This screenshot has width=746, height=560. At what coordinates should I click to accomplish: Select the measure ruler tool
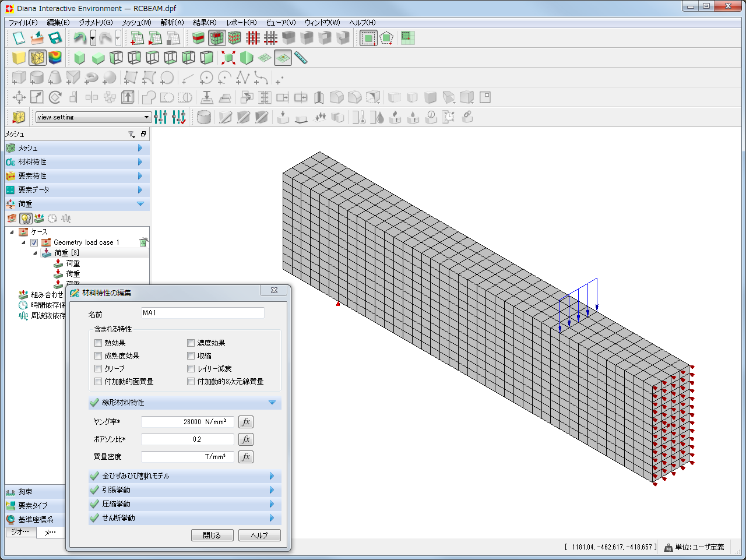click(x=301, y=58)
